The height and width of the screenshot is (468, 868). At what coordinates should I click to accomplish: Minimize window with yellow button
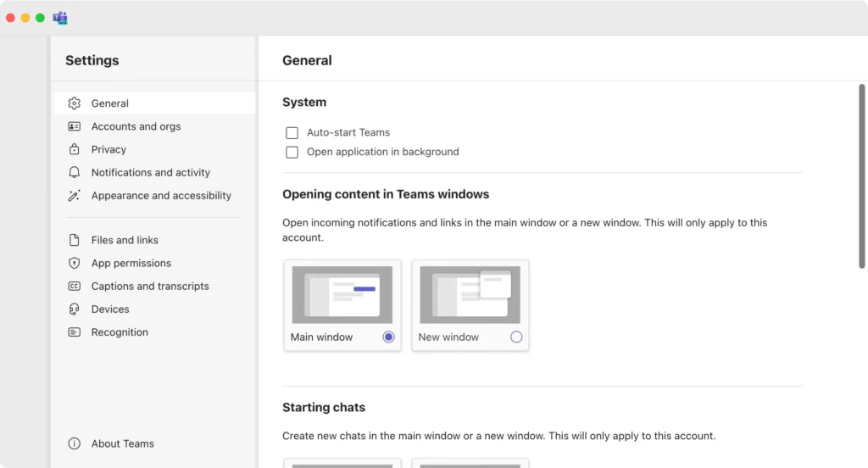coord(25,18)
